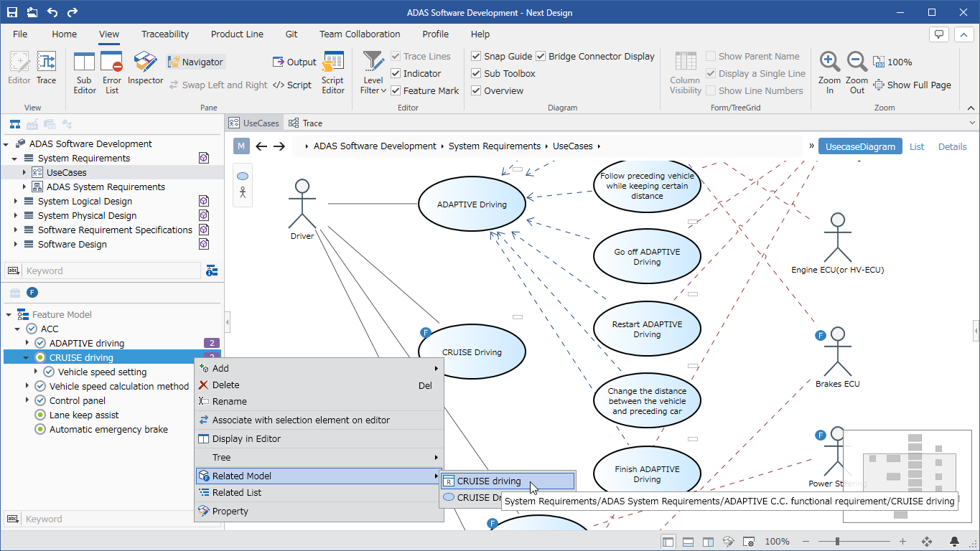Open the Script Editor
The width and height of the screenshot is (980, 551).
coord(333,72)
